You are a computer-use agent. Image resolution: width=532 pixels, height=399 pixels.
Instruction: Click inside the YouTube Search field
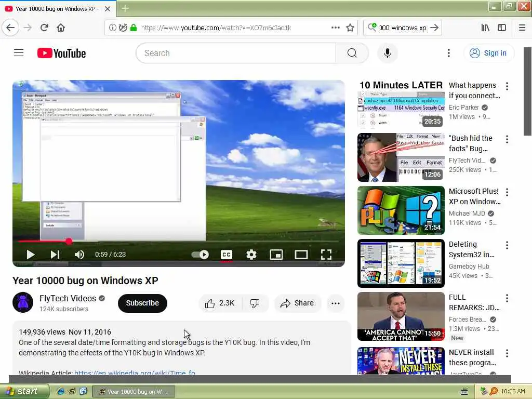click(x=236, y=53)
